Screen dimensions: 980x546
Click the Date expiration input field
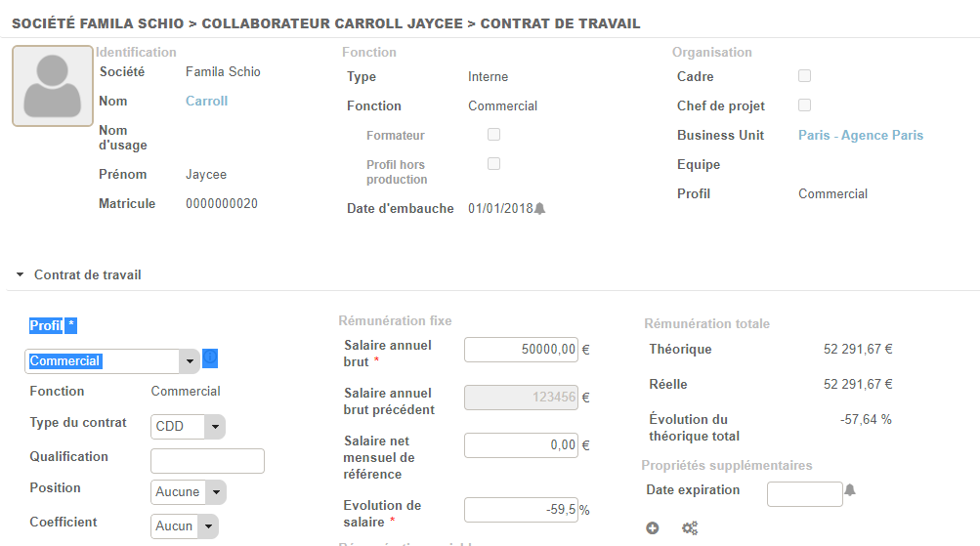(804, 494)
